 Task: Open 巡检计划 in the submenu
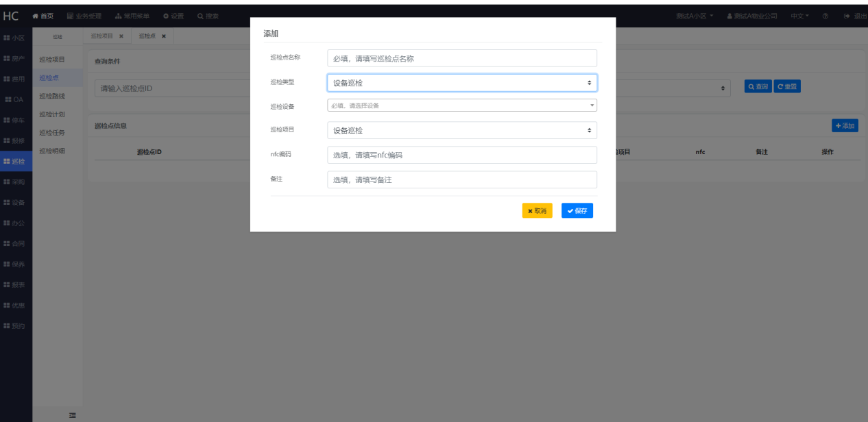pos(52,114)
